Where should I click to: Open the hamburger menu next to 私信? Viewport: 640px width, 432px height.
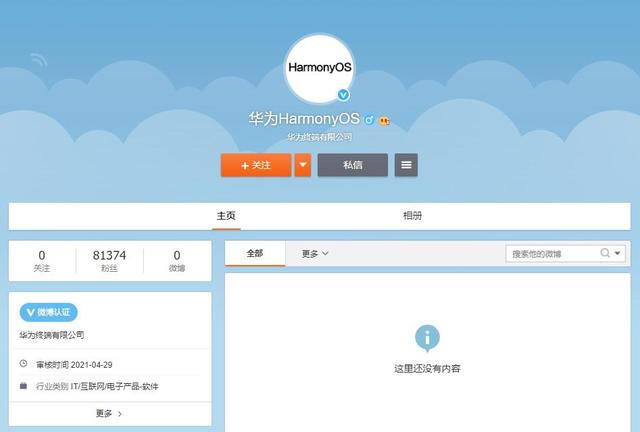406,165
